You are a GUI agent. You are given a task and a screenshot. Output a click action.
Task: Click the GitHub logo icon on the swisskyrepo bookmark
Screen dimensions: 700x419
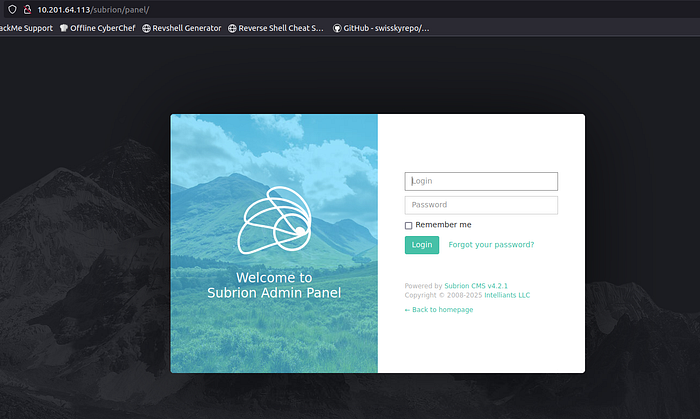tap(337, 29)
